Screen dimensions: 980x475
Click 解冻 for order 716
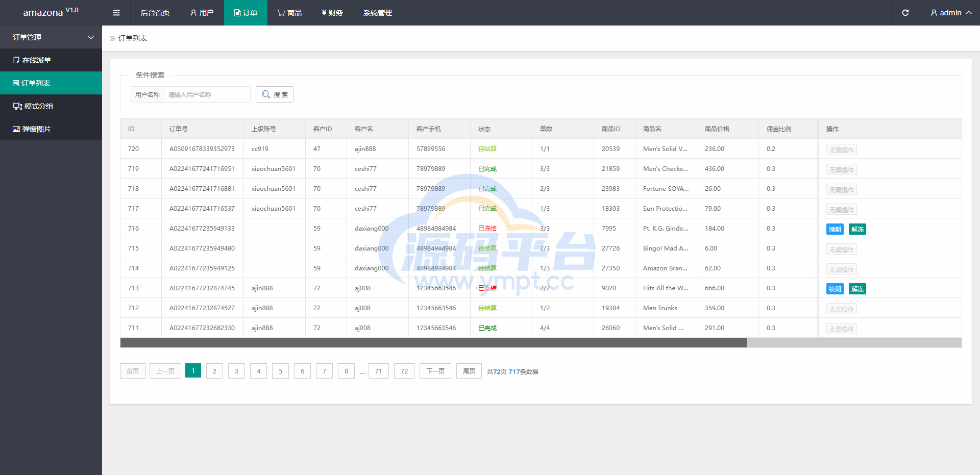857,229
